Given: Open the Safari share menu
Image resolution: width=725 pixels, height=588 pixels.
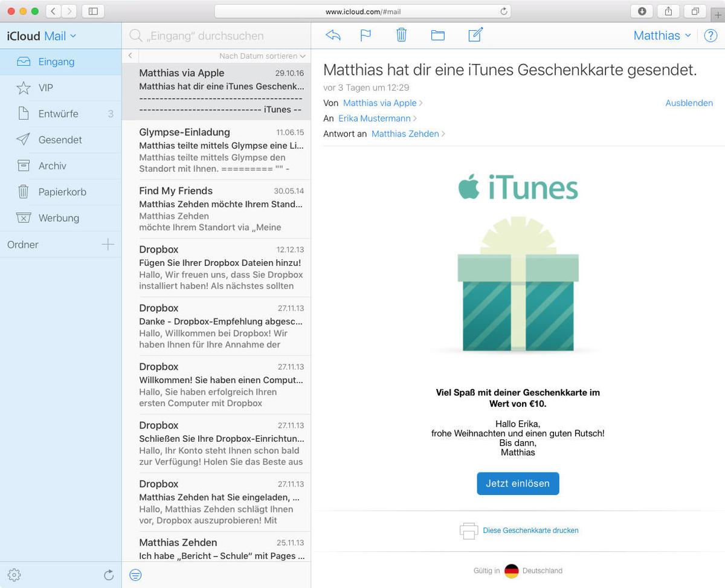Looking at the screenshot, I should [x=669, y=11].
